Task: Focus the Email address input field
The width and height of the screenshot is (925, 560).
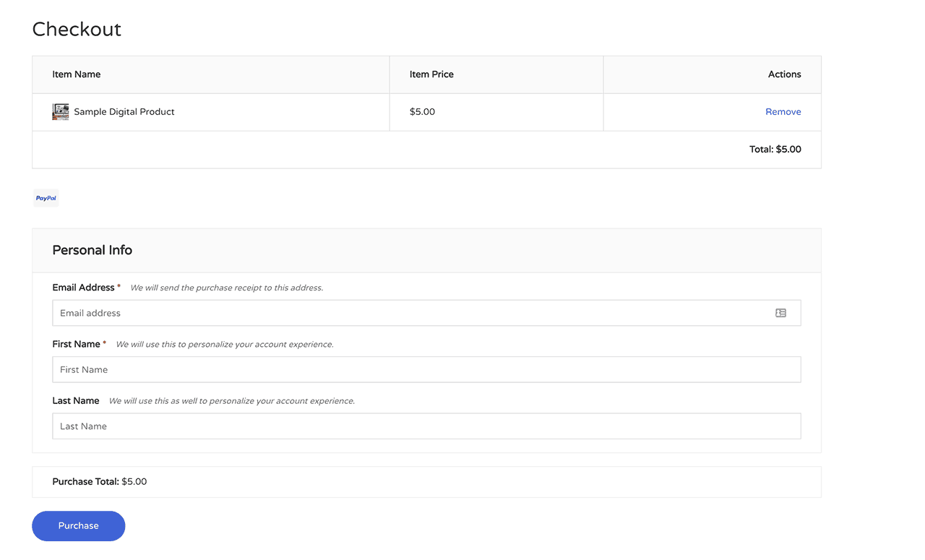Action: click(x=426, y=313)
